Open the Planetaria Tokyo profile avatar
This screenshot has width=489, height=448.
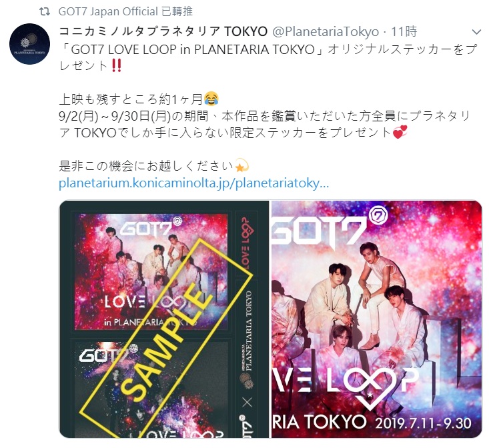point(29,44)
